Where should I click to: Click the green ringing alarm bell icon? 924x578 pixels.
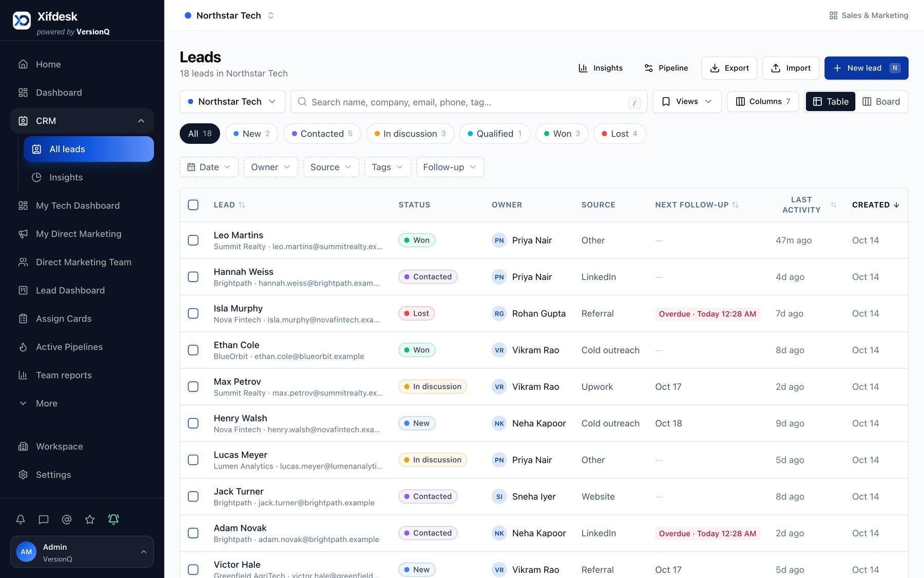pos(113,519)
